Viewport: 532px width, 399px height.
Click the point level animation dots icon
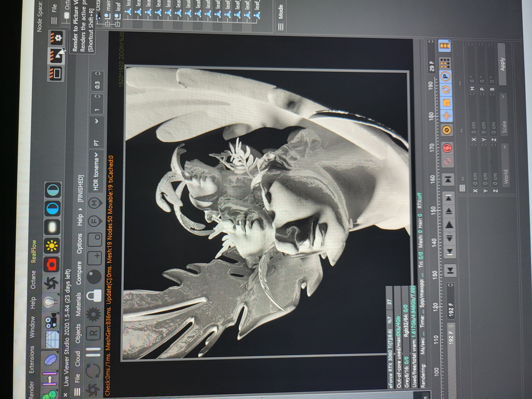click(445, 64)
